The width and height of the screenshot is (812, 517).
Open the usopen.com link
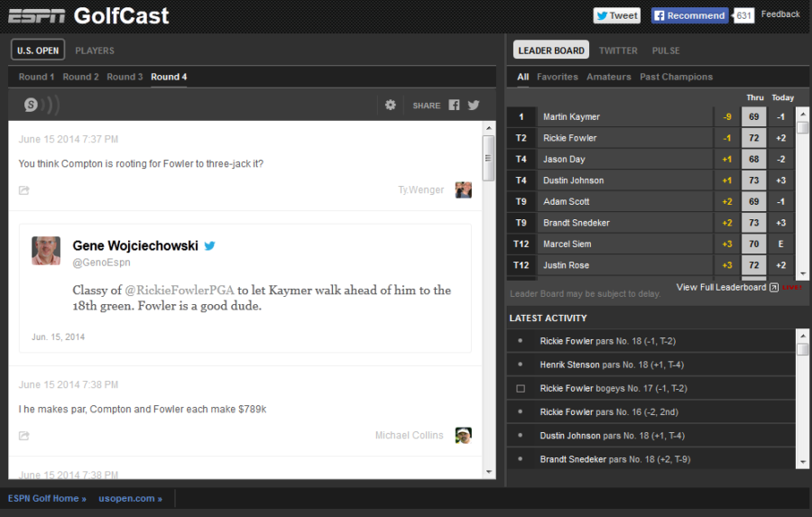[131, 498]
